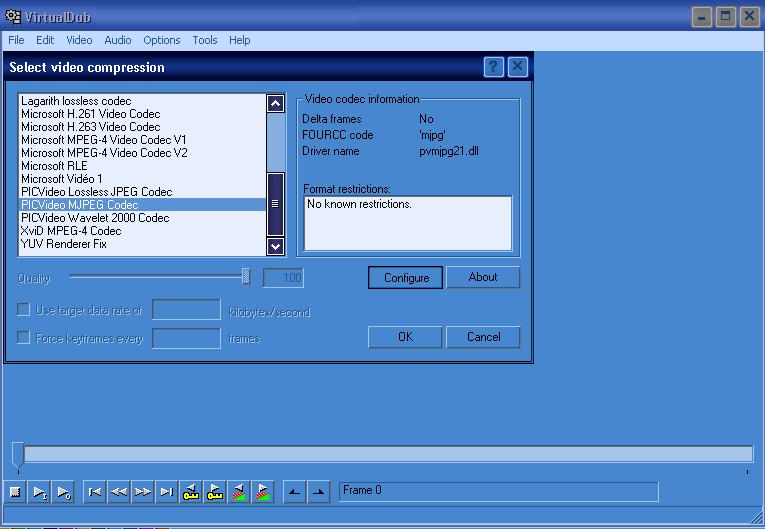Go to the next scene change
This screenshot has height=529, width=765.
coord(262,492)
